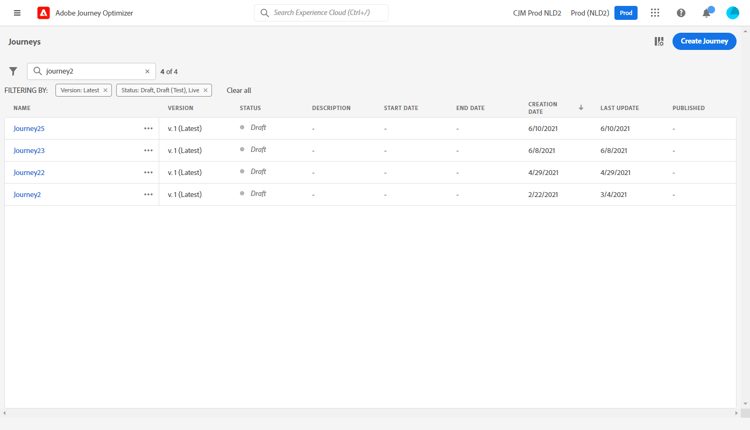Sort by the Start Date column header
This screenshot has width=750, height=430.
pos(401,108)
